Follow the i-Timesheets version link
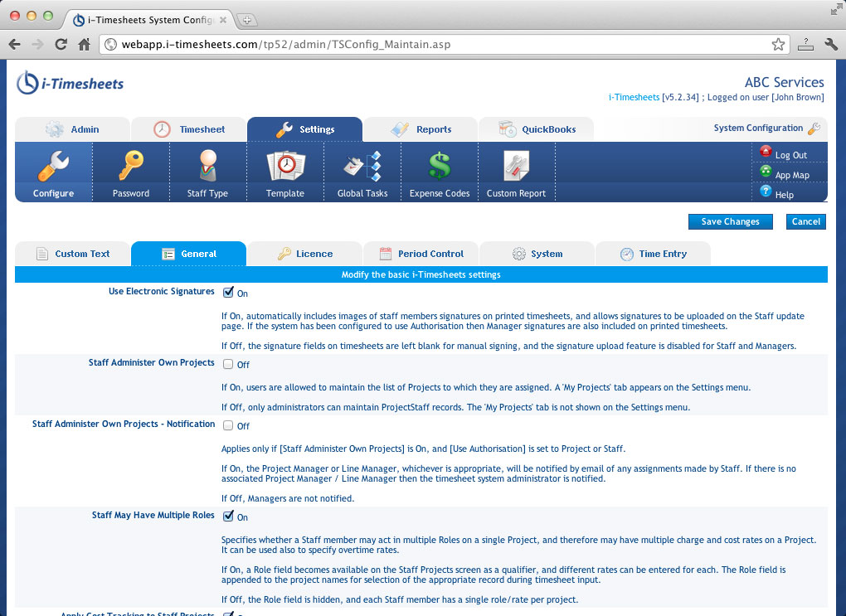Viewport: 846px width, 616px height. pyautogui.click(x=634, y=97)
